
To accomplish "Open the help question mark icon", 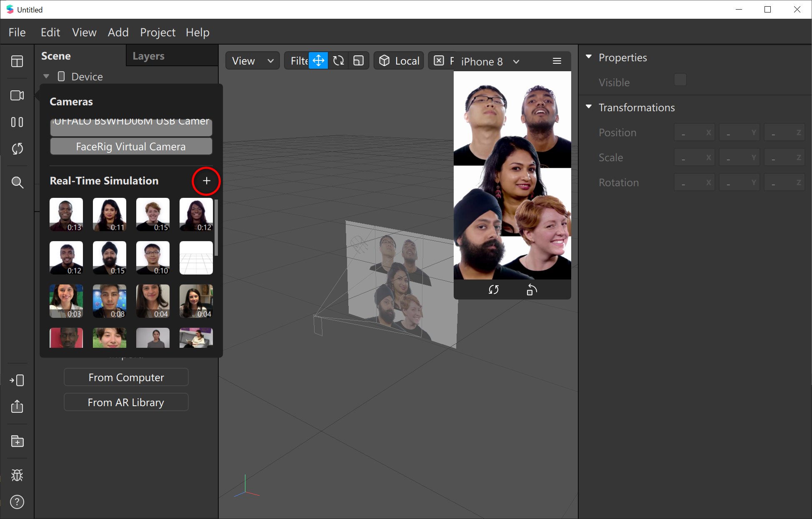I will (17, 502).
